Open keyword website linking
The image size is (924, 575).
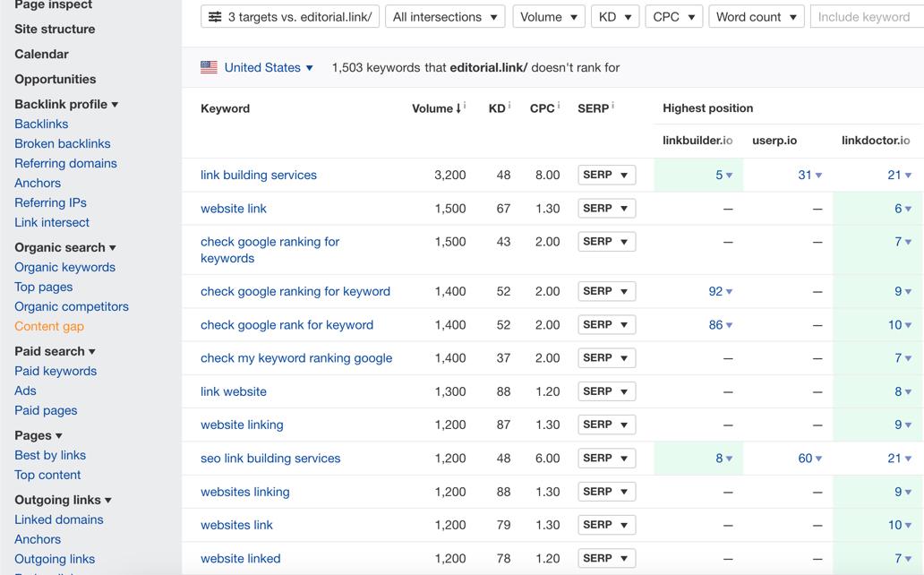click(x=242, y=425)
